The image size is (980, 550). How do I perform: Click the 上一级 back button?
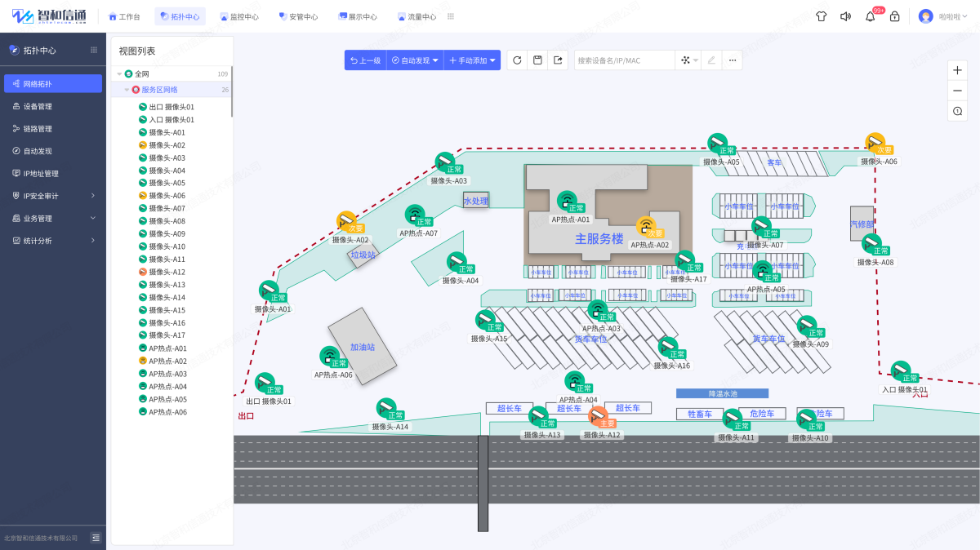(x=365, y=60)
